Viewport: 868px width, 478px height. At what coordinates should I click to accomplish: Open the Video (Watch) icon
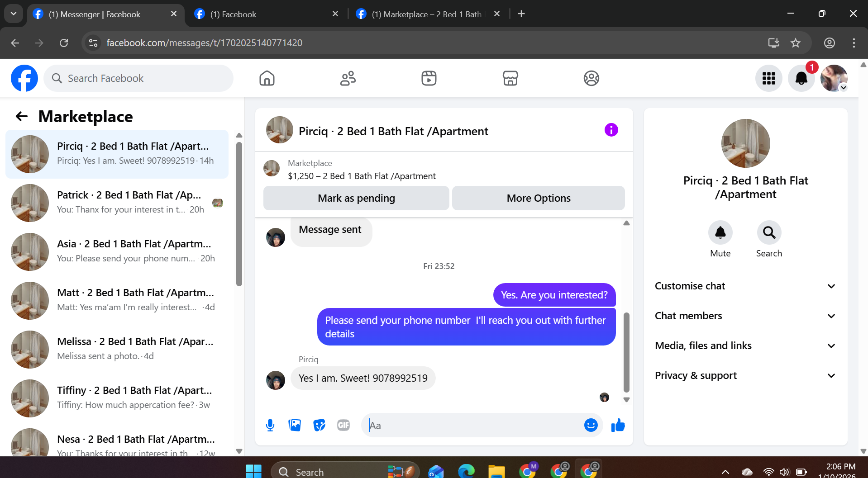tap(429, 78)
